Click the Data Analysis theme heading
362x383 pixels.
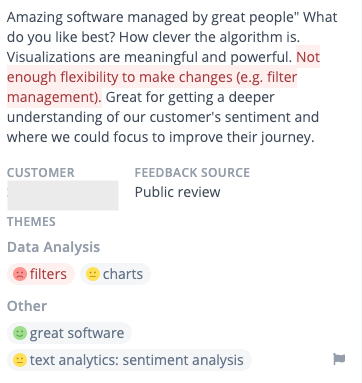(53, 247)
